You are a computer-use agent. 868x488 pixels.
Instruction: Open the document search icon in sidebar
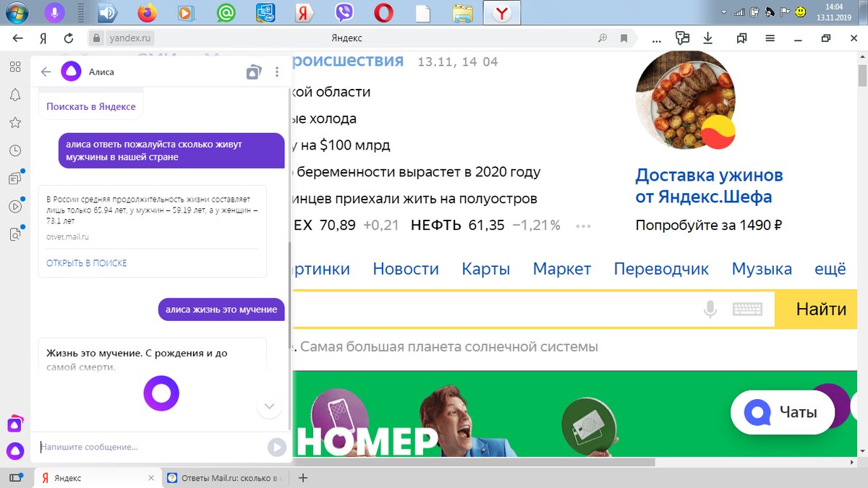[14, 234]
